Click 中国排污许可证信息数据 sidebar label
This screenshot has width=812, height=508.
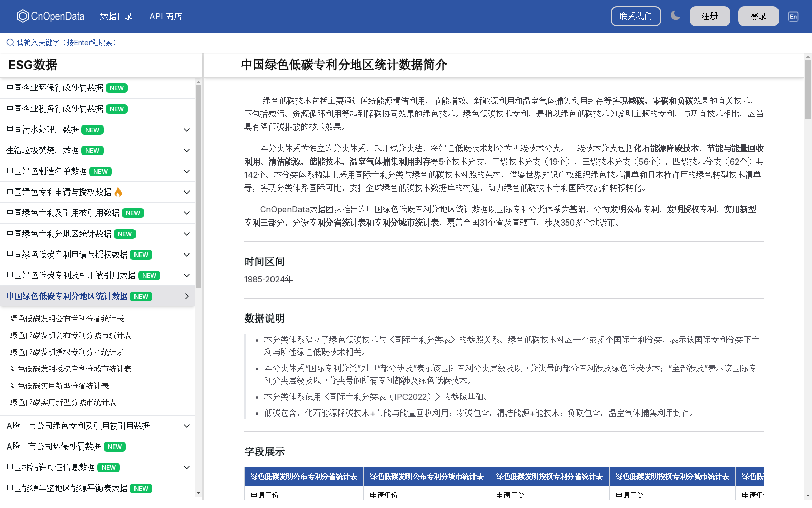click(51, 467)
